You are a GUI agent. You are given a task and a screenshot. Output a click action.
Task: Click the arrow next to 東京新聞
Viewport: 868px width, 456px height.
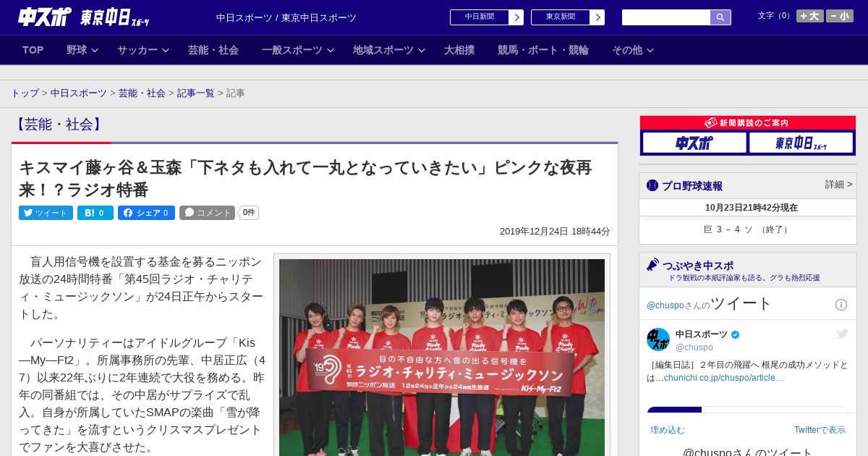pos(597,17)
